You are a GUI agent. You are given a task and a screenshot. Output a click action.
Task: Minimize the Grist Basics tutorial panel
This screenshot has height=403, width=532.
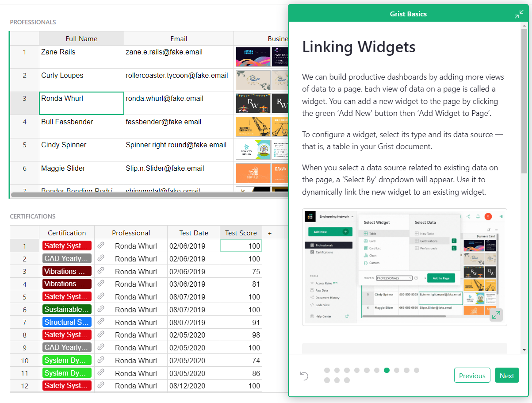pyautogui.click(x=519, y=14)
